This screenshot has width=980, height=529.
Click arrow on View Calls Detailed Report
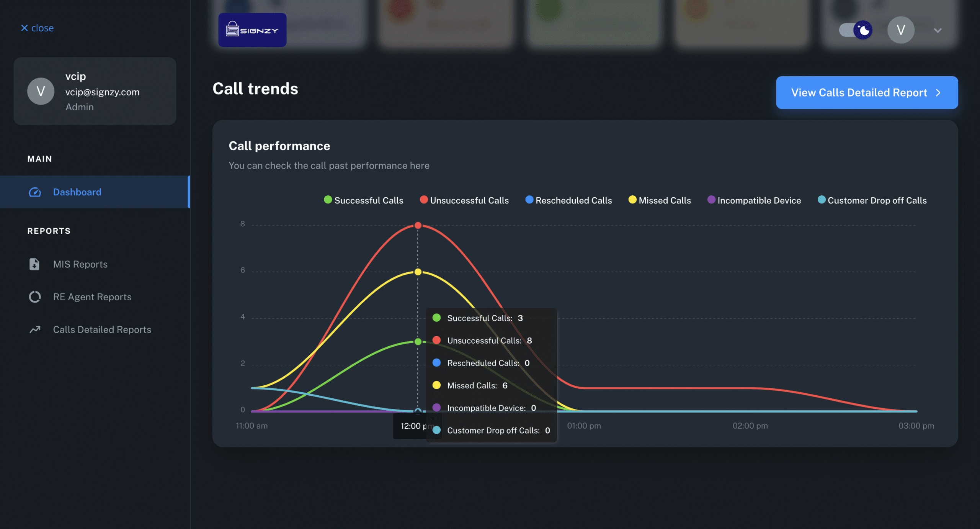tap(938, 93)
